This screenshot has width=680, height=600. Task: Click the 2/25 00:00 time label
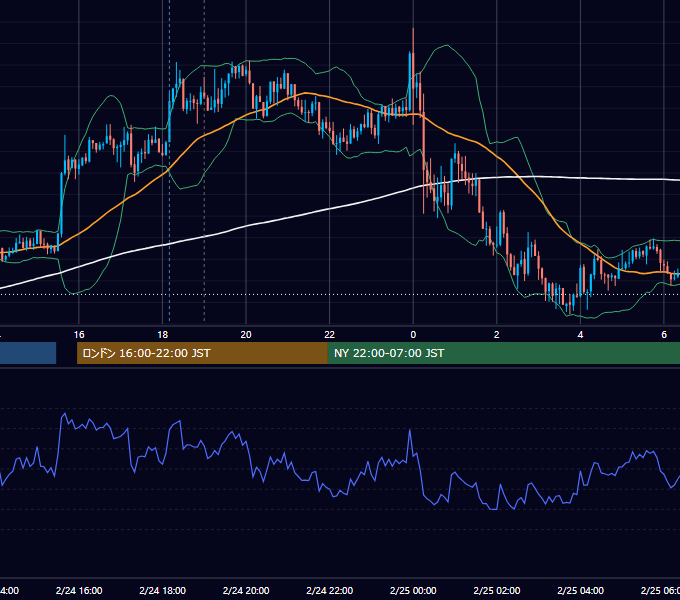tap(413, 590)
